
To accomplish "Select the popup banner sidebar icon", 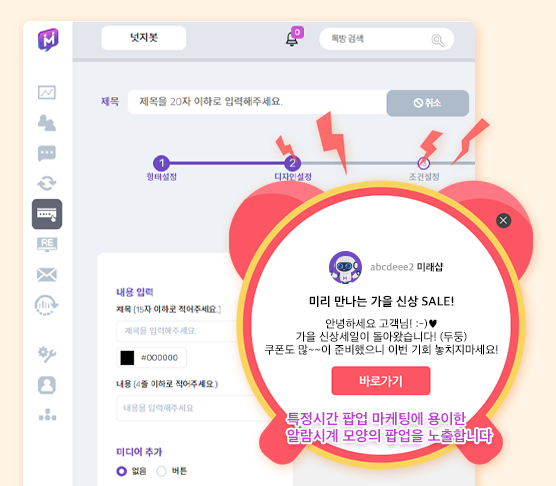I will point(47,214).
